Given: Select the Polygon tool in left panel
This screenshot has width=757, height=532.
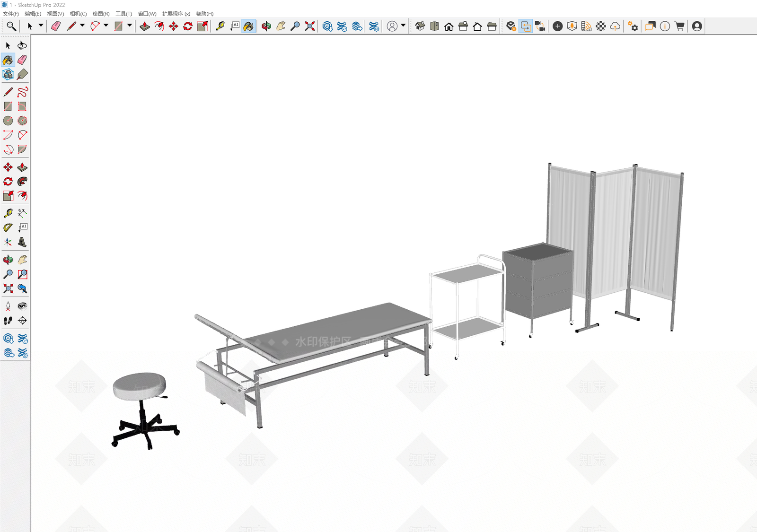Looking at the screenshot, I should pyautogui.click(x=22, y=121).
